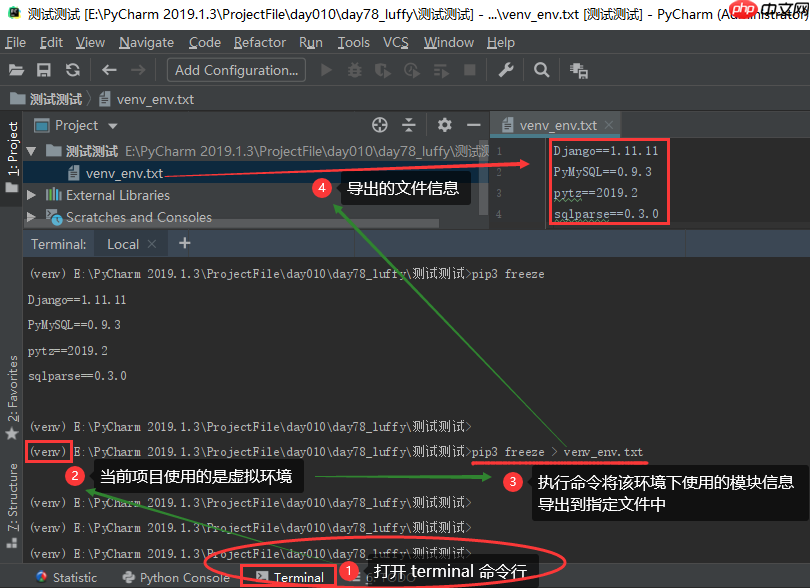
Task: Navigate forward with the right arrow
Action: 138,70
